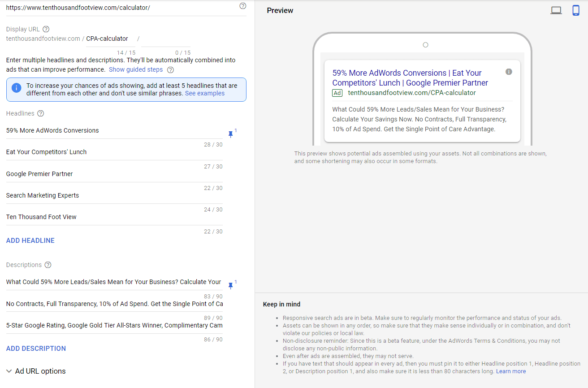The height and width of the screenshot is (388, 588).
Task: Click the '83 / 90' character counter
Action: click(x=213, y=297)
